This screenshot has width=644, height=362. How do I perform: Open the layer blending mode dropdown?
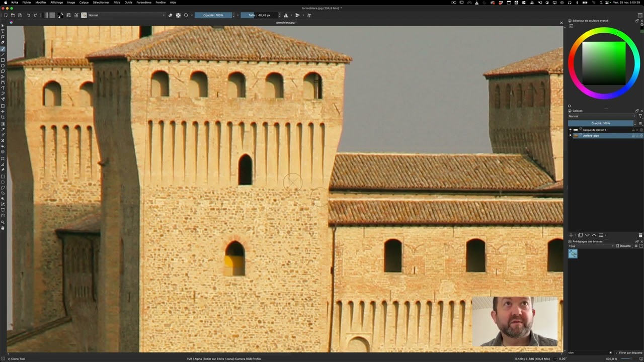pos(601,116)
